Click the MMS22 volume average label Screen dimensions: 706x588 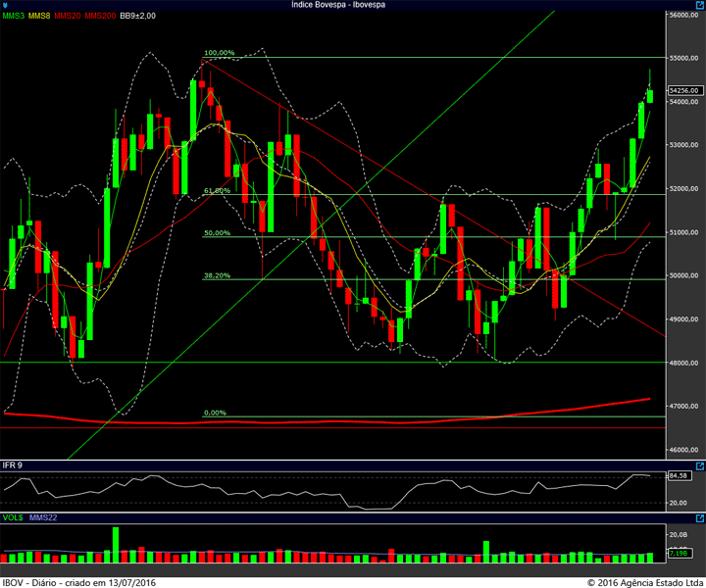pyautogui.click(x=43, y=517)
